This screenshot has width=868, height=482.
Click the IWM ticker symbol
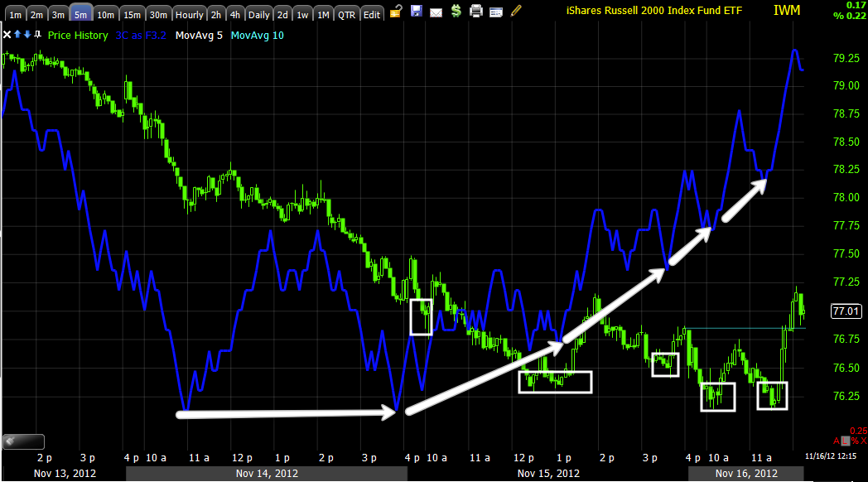point(787,11)
